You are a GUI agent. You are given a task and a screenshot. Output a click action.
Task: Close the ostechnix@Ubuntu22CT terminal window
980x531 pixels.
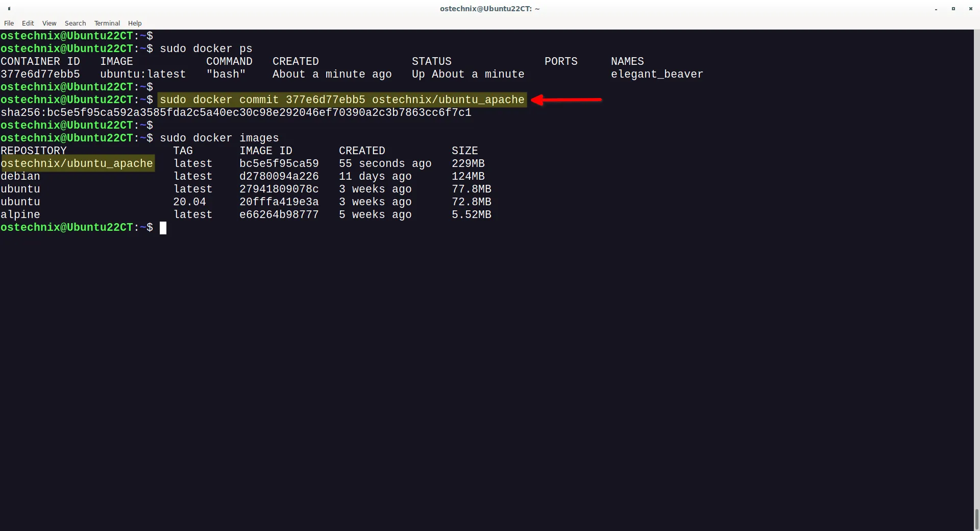click(971, 9)
